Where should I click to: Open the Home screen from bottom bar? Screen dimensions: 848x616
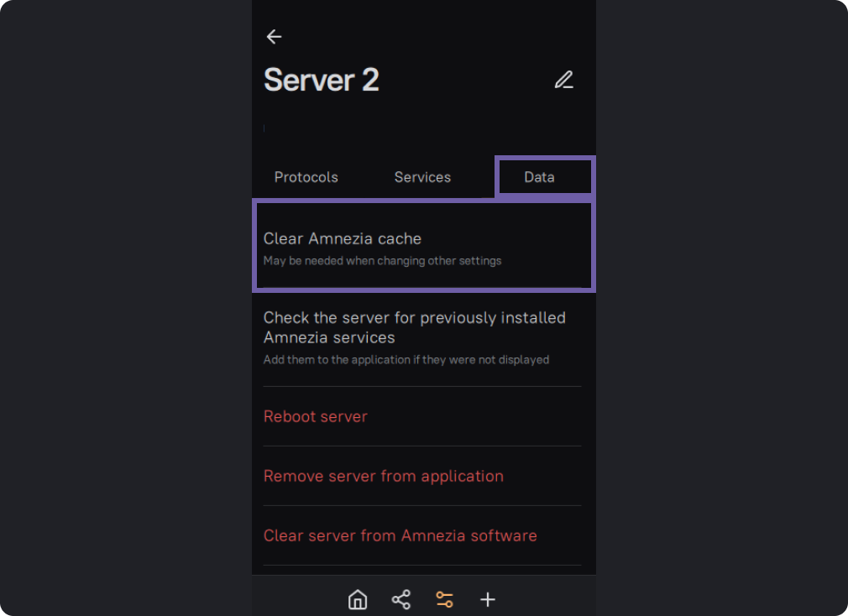[358, 599]
